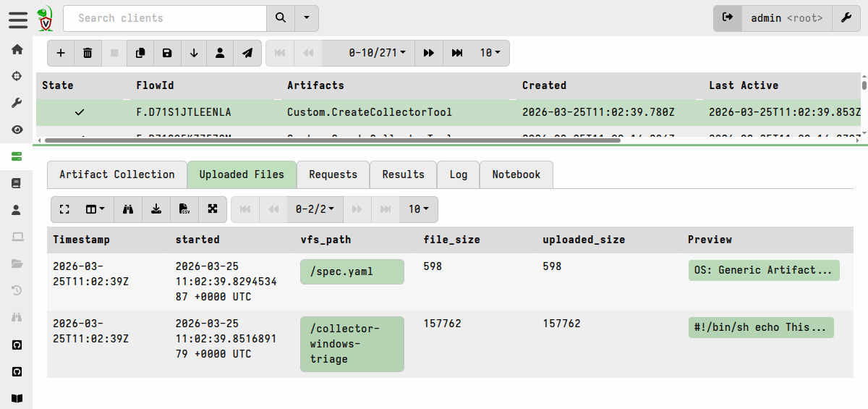Click the file_size column header
Image resolution: width=868 pixels, height=409 pixels.
point(451,240)
